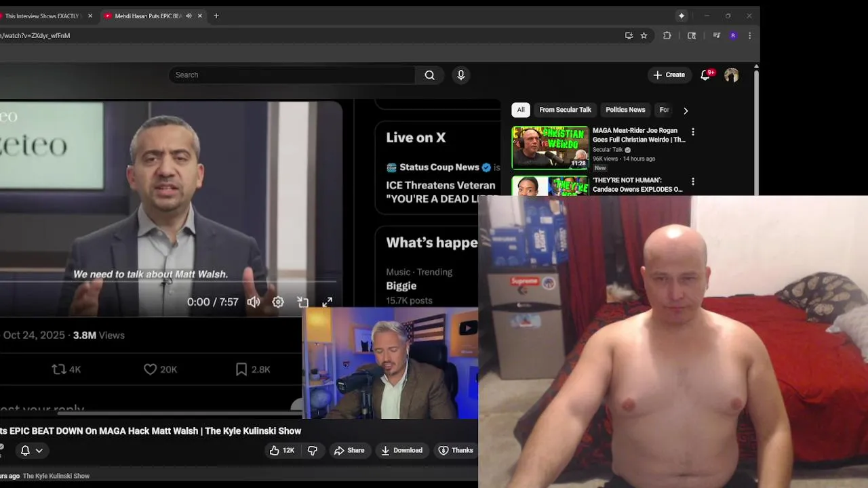Screen dimensions: 868x488
Task: Open YouTube notifications bell
Action: coord(705,75)
